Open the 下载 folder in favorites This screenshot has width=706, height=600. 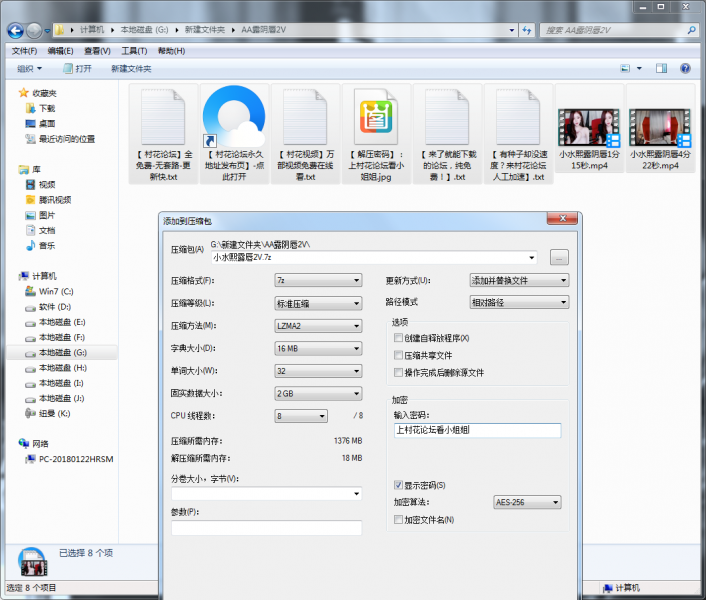[x=31, y=108]
